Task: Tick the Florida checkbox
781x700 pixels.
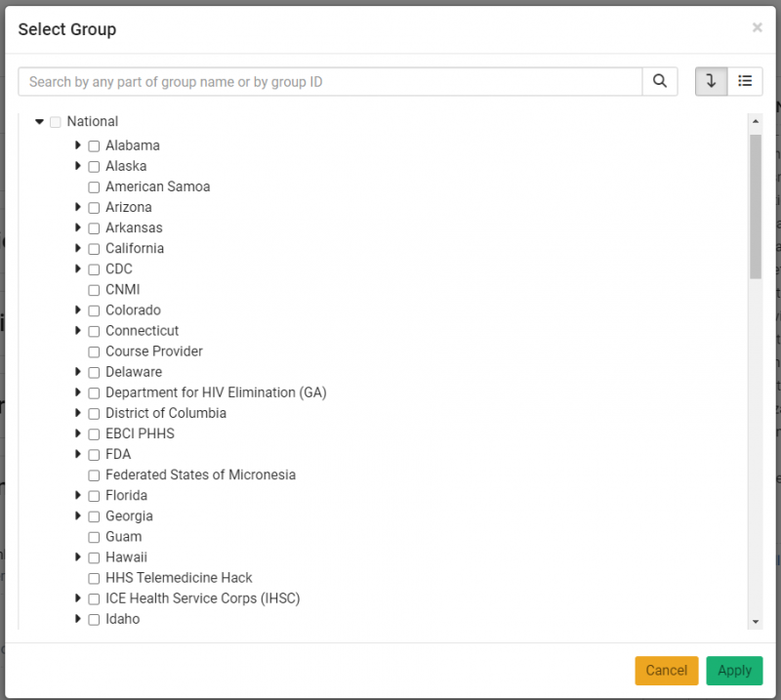Action: click(94, 495)
